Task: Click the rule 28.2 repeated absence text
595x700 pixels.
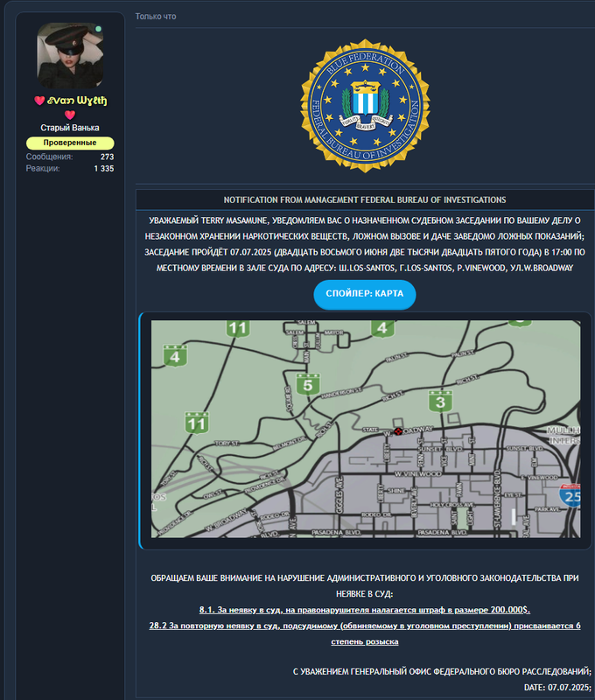Action: pyautogui.click(x=365, y=633)
